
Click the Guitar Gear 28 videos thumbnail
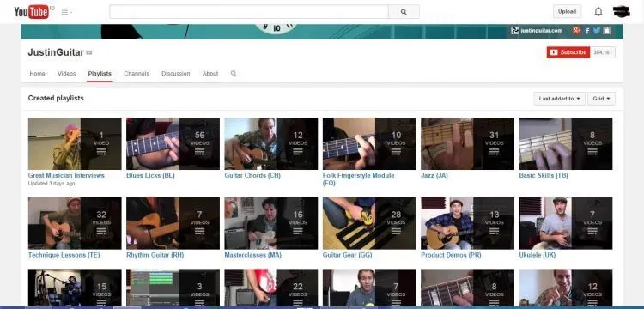[369, 223]
